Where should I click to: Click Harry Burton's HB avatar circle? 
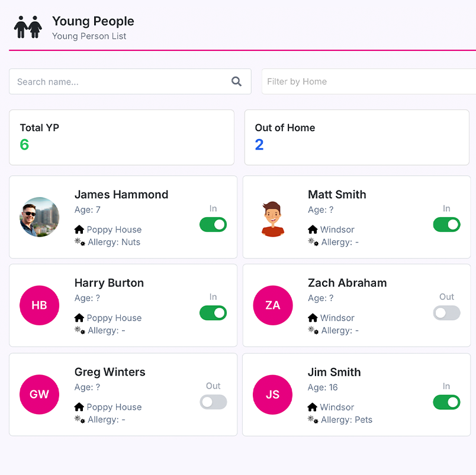click(39, 305)
